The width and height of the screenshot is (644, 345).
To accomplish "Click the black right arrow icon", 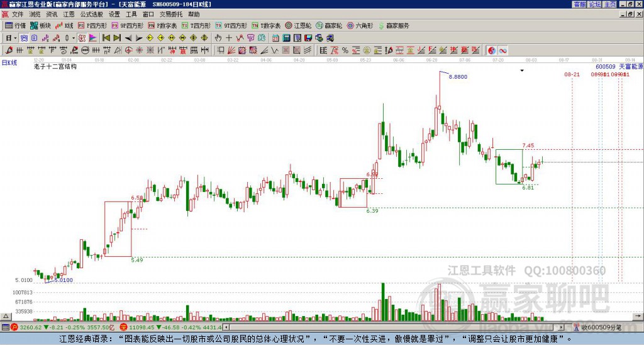I will click(139, 38).
